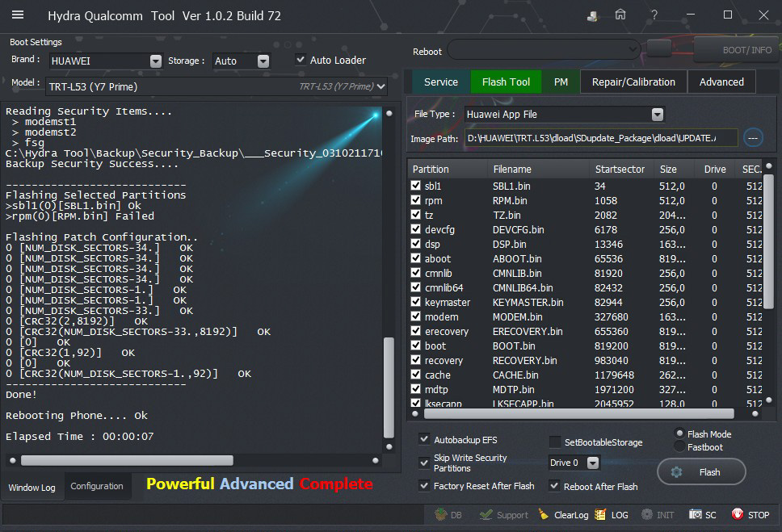The image size is (782, 532).
Task: Click the partition table horizontal scrollbar thumb
Action: (x=578, y=413)
